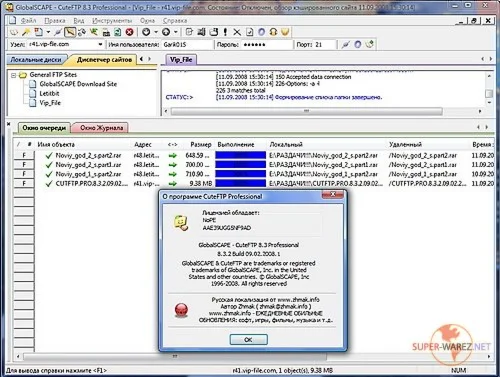This screenshot has width=500, height=377.
Task: Click the Quick Connect plug toolbar icon
Action: pyautogui.click(x=58, y=32)
